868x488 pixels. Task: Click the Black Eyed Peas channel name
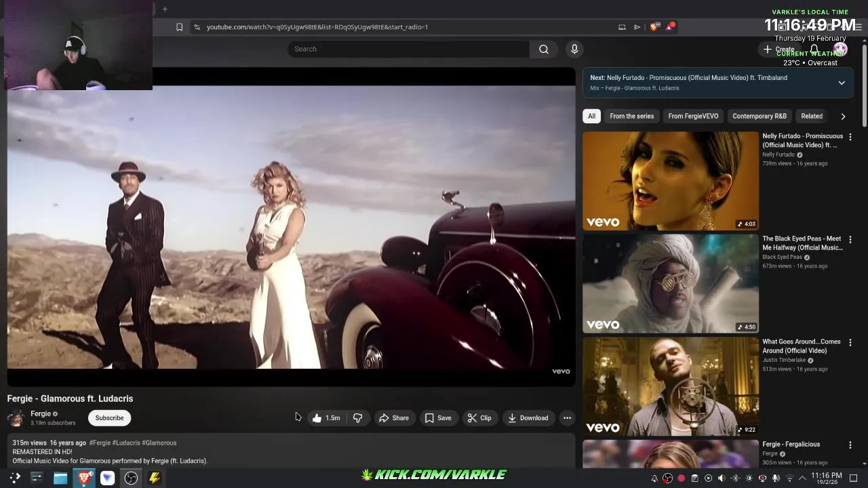pyautogui.click(x=782, y=258)
